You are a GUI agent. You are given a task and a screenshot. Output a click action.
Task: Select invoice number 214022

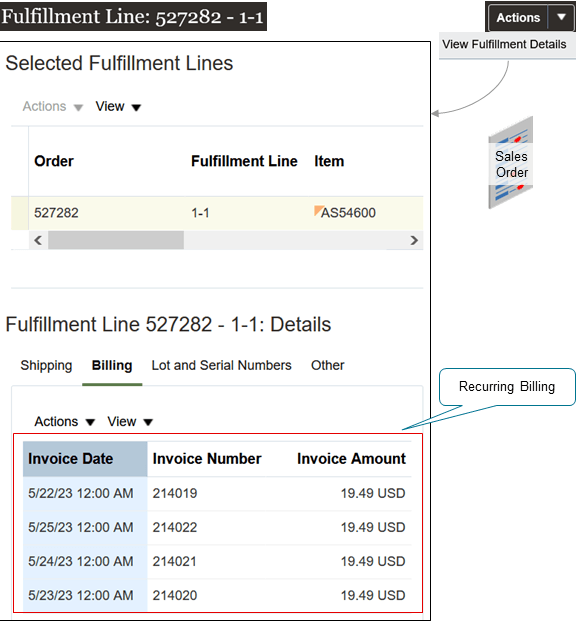[175, 528]
